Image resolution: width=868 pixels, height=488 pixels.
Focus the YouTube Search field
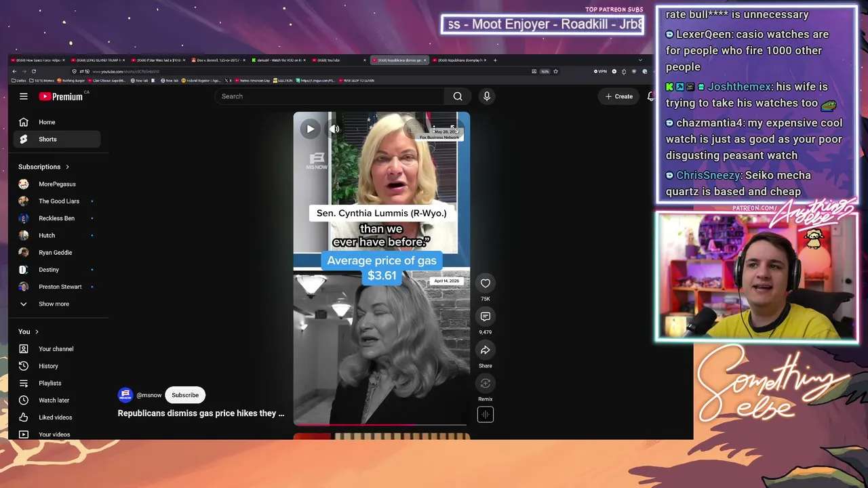(x=330, y=96)
